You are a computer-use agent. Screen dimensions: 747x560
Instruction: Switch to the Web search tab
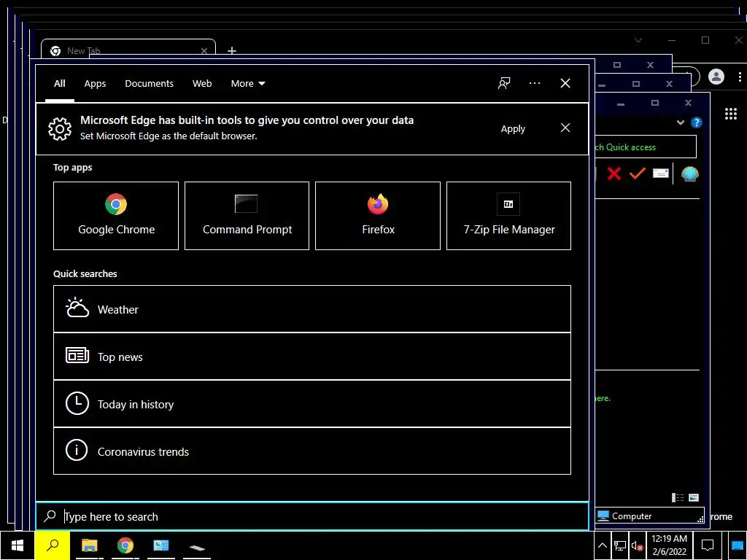click(x=202, y=84)
